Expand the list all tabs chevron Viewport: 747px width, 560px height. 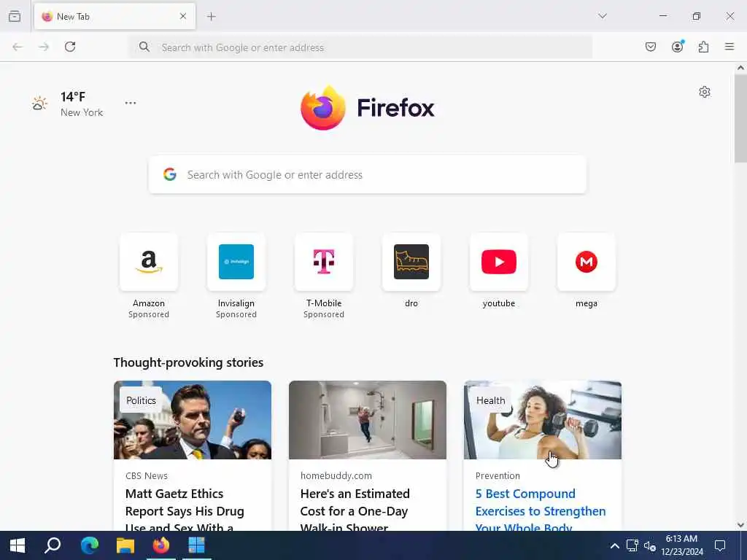[603, 16]
